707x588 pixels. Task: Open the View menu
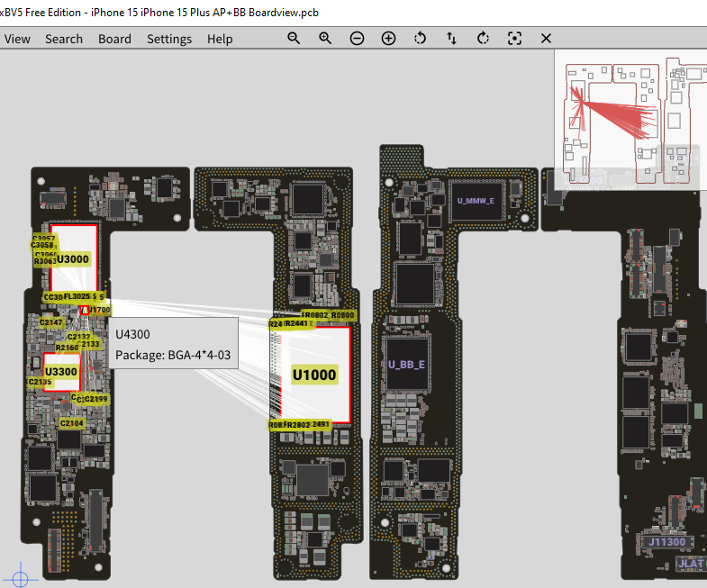(17, 40)
